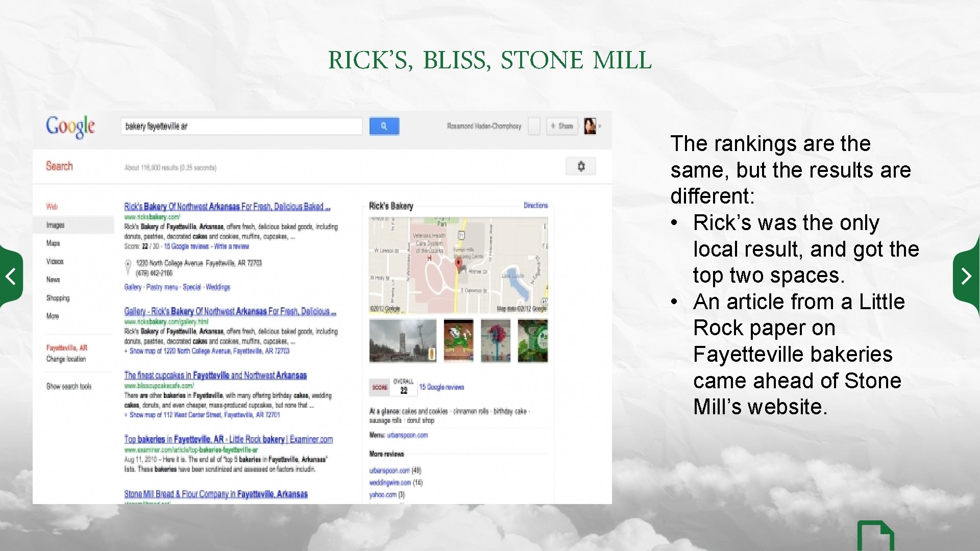Open Rick's Bakery first result link
Screen dimensions: 980x551
(x=227, y=207)
